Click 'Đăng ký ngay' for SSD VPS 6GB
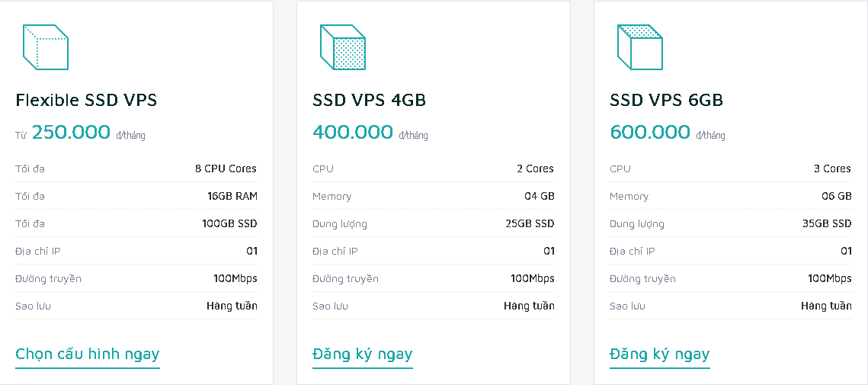Viewport: 868px width, 385px height. [x=660, y=354]
